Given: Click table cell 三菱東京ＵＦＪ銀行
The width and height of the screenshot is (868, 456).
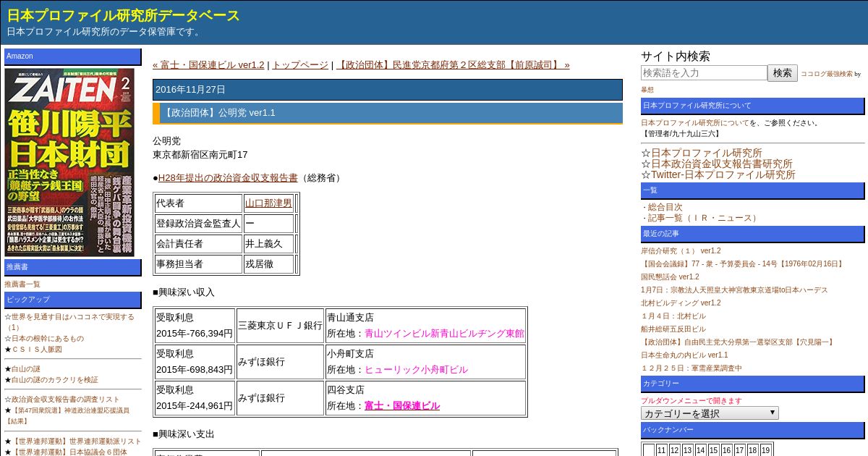Looking at the screenshot, I should coord(281,326).
